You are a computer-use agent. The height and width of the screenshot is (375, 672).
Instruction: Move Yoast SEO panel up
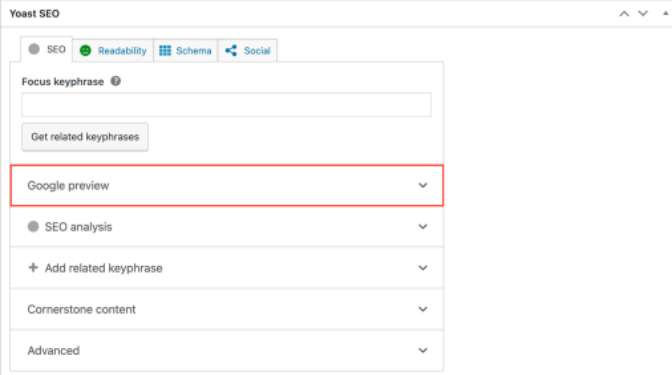tap(624, 14)
